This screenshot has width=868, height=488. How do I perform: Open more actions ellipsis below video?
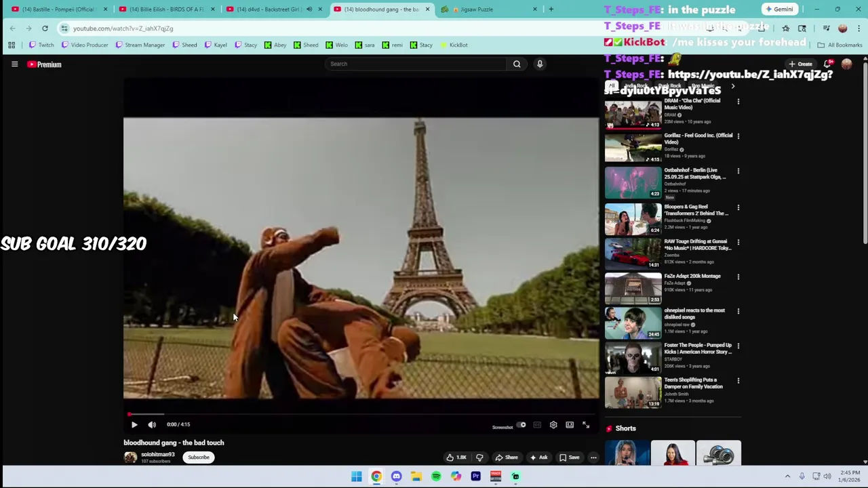(x=593, y=457)
